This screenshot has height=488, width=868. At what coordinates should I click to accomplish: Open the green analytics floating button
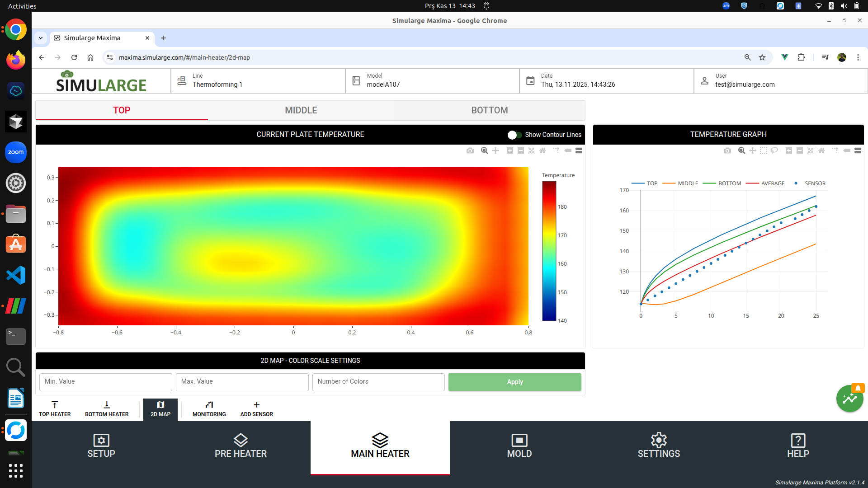pyautogui.click(x=849, y=399)
